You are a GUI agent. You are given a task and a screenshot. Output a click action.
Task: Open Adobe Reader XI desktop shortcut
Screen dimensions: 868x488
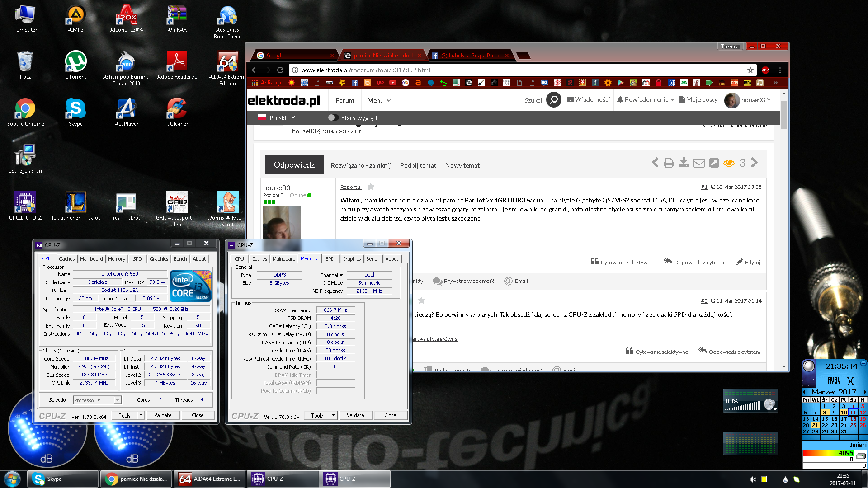point(177,66)
